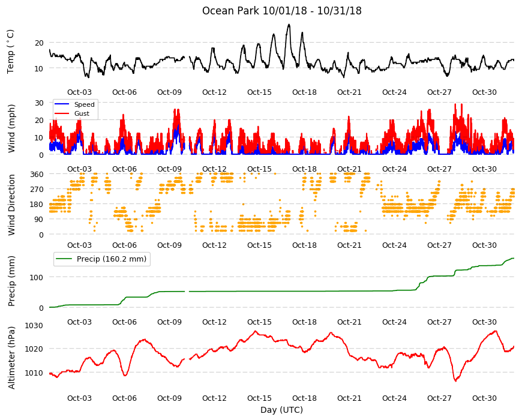This screenshot has width=522, height=420.
Task: Click the Day (UTC) x-axis label
Action: [281, 410]
